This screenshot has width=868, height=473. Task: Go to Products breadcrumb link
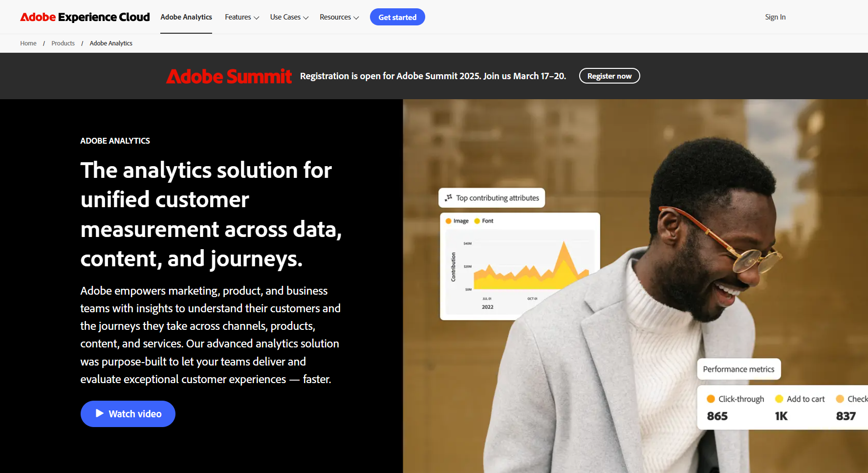[x=63, y=43]
